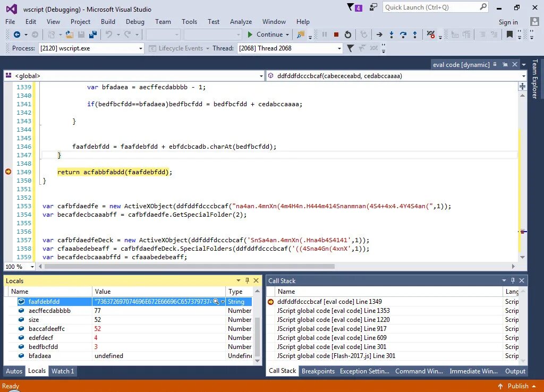Click the Find in Files icon
544x392 pixels.
(x=301, y=35)
